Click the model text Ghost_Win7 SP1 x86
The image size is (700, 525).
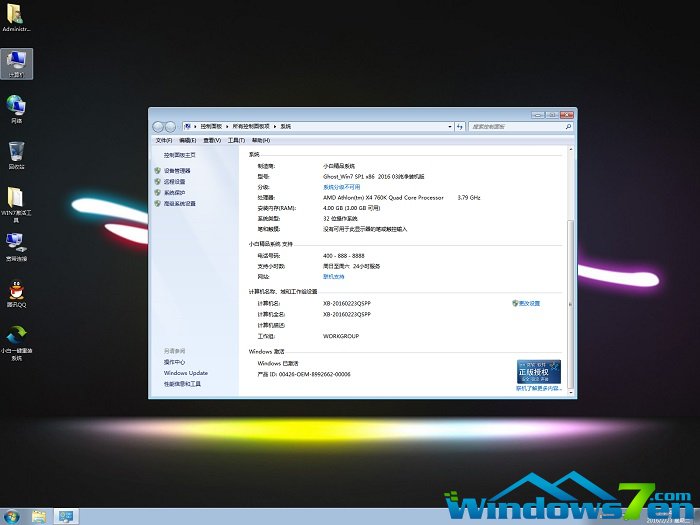tap(373, 176)
